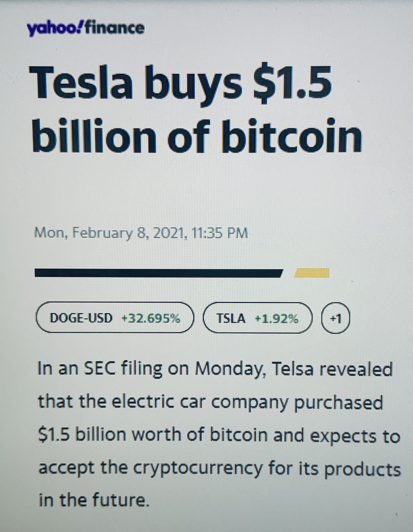Click the yellow accent bar segment

(312, 273)
